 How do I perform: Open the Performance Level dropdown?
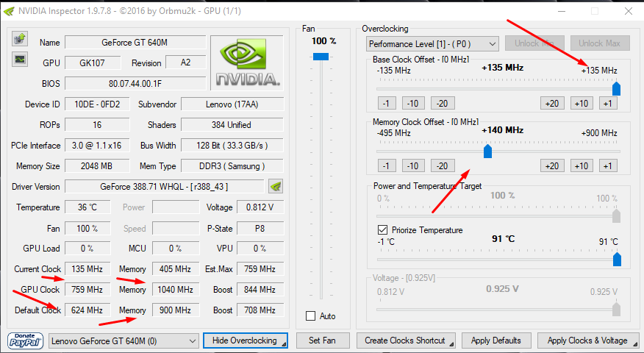432,44
